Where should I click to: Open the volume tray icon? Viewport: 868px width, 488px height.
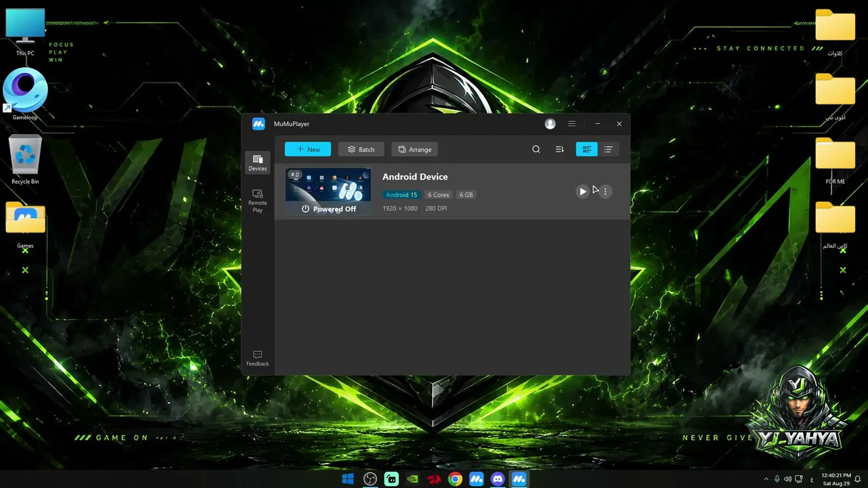coord(788,479)
